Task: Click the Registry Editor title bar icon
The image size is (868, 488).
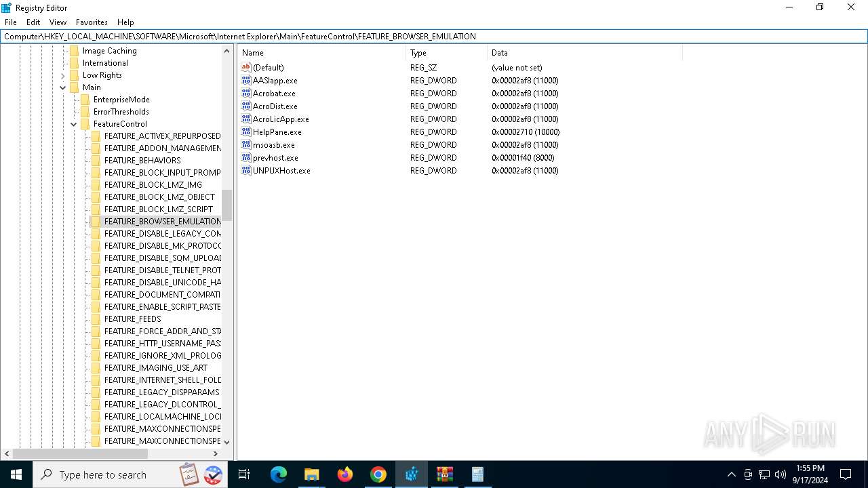Action: click(x=7, y=7)
